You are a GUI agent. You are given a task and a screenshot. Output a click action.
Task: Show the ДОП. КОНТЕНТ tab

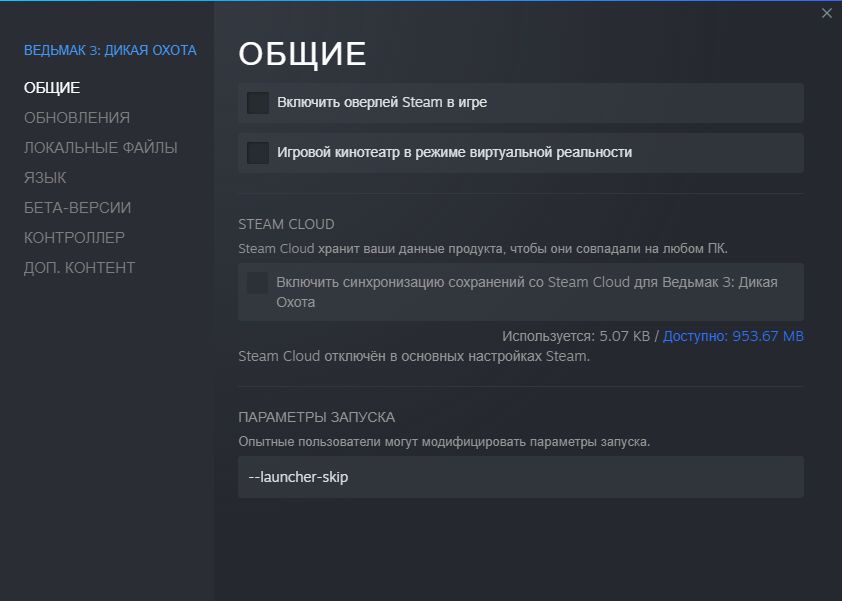[x=80, y=268]
